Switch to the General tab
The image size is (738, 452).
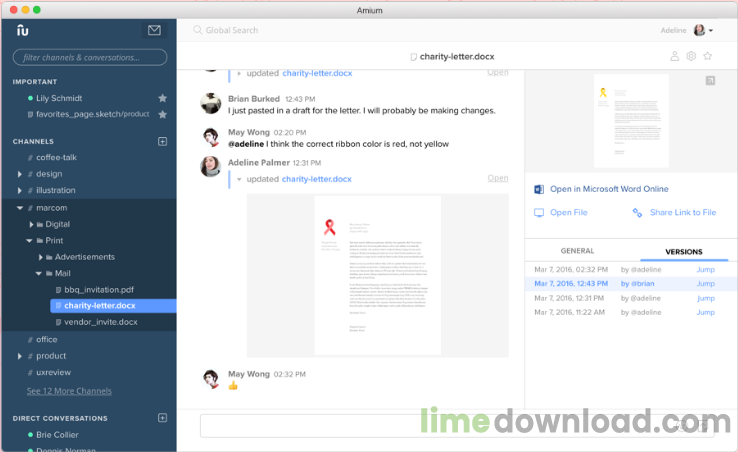pos(577,251)
